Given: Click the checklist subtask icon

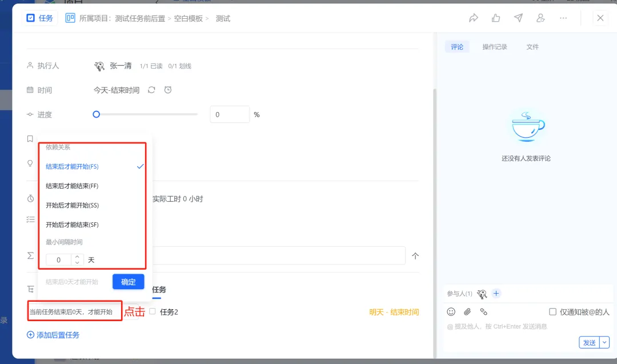Looking at the screenshot, I should click(x=31, y=219).
